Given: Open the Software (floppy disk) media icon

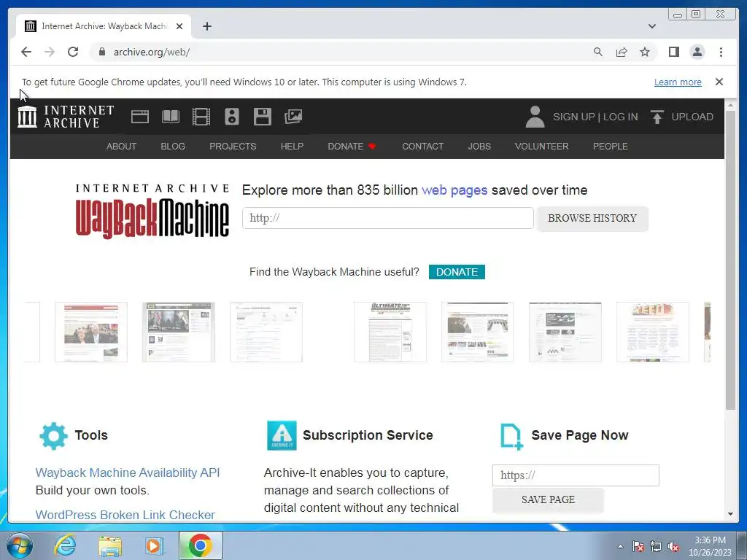Looking at the screenshot, I should tap(263, 117).
